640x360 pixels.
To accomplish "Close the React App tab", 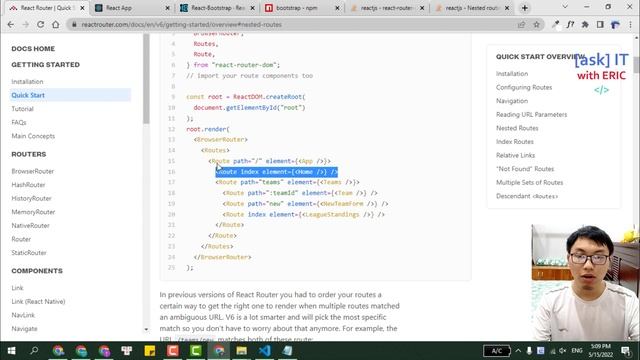I will 167,8.
